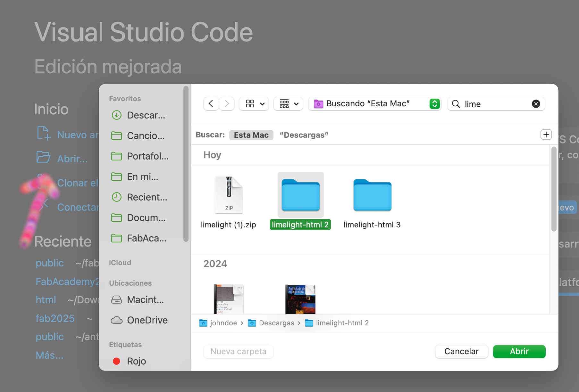Clear the search text with the x icon
This screenshot has height=392, width=579.
(x=536, y=104)
